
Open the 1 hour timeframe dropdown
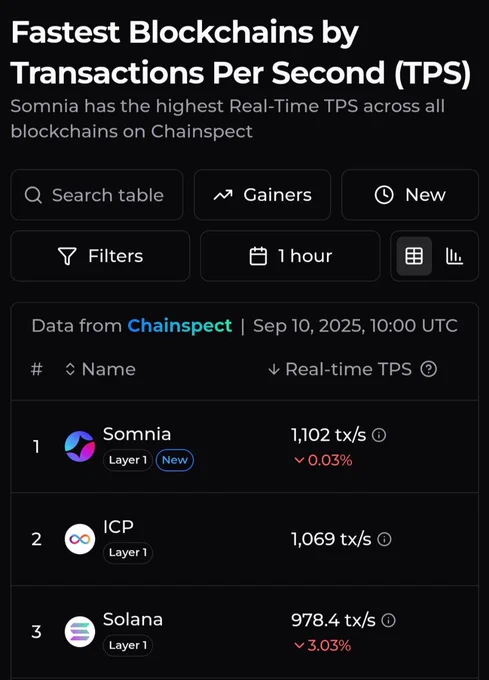point(290,256)
